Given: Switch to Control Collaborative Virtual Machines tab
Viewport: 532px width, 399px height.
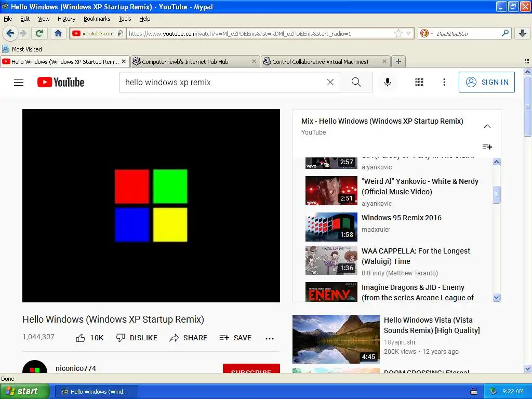Looking at the screenshot, I should point(325,61).
